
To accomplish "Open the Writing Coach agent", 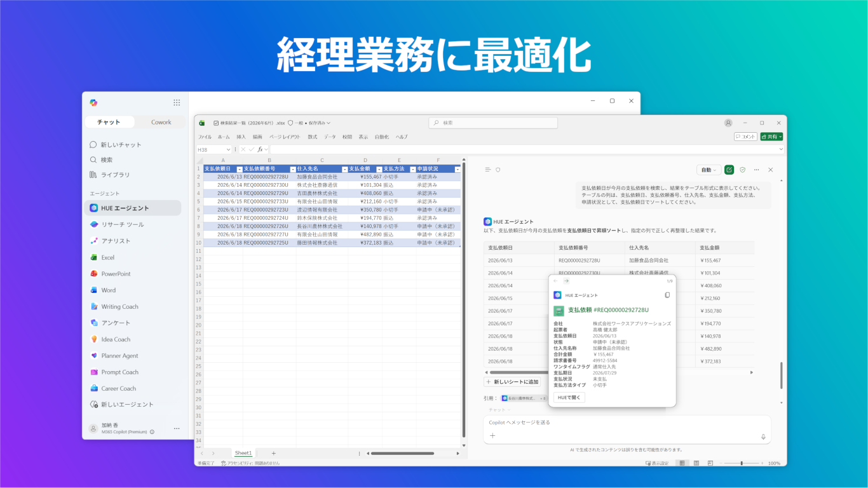I will pos(132,306).
